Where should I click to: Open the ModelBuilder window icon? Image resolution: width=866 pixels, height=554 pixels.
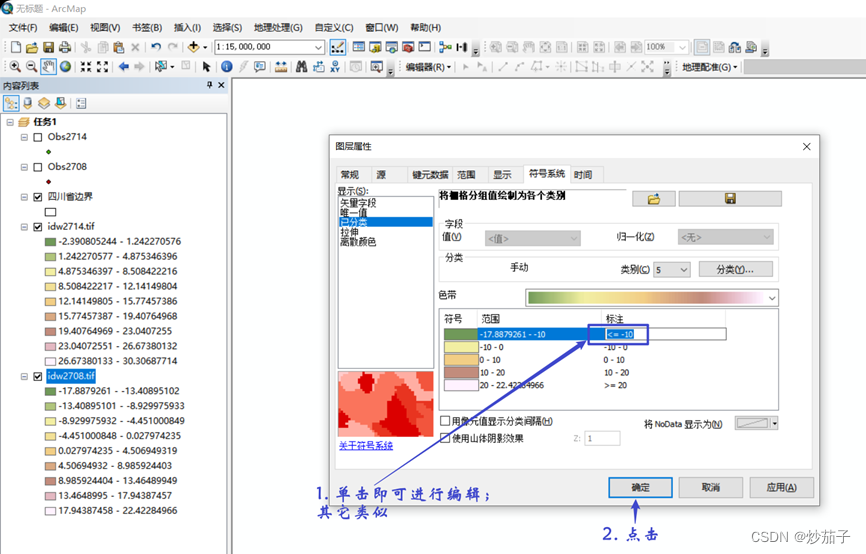click(445, 48)
